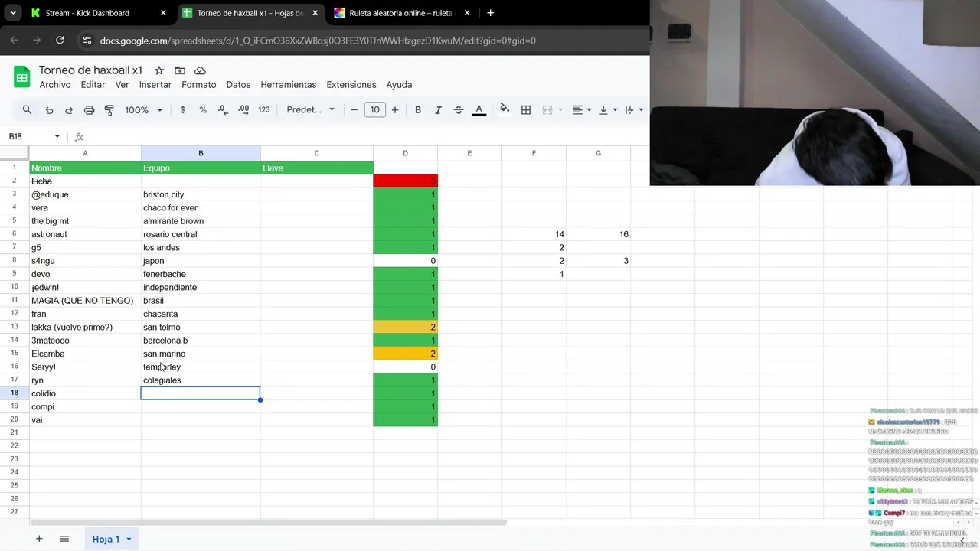The width and height of the screenshot is (980, 551).
Task: Click move to folder icon
Action: 179,70
